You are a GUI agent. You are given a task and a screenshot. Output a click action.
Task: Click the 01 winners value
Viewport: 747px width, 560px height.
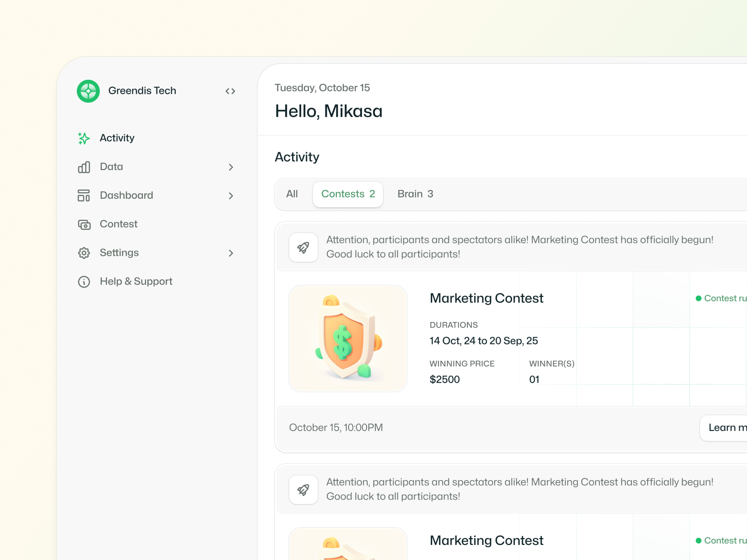[x=534, y=380]
